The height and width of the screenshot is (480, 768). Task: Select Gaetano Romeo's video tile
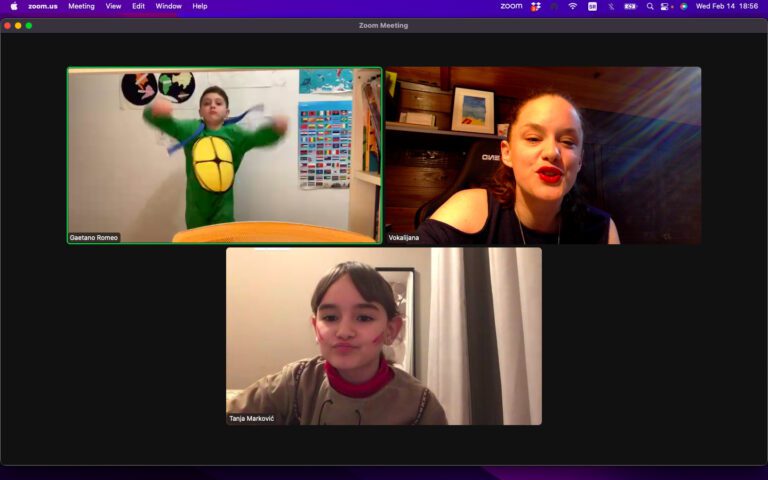(x=224, y=155)
